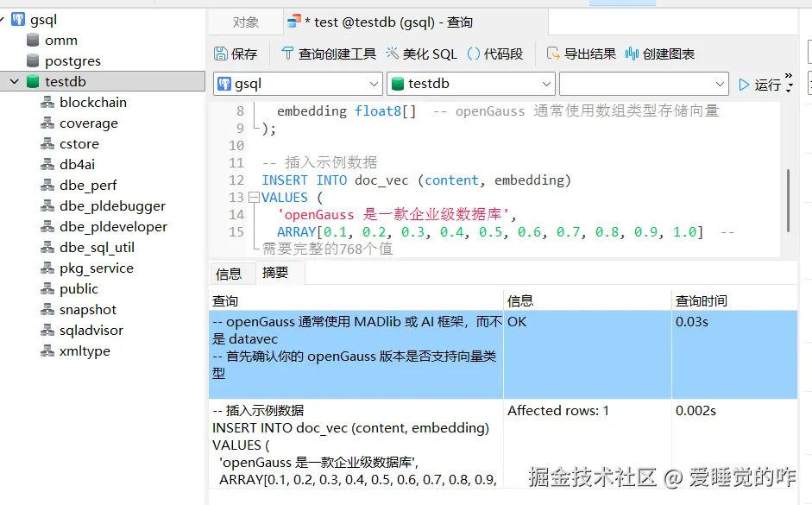Click the sqladvisor schema icon
The image size is (812, 505).
pyautogui.click(x=47, y=330)
